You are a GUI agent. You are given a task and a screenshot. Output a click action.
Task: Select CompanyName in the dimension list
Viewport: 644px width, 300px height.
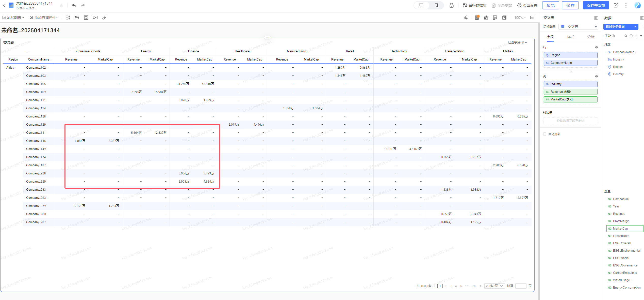click(623, 52)
